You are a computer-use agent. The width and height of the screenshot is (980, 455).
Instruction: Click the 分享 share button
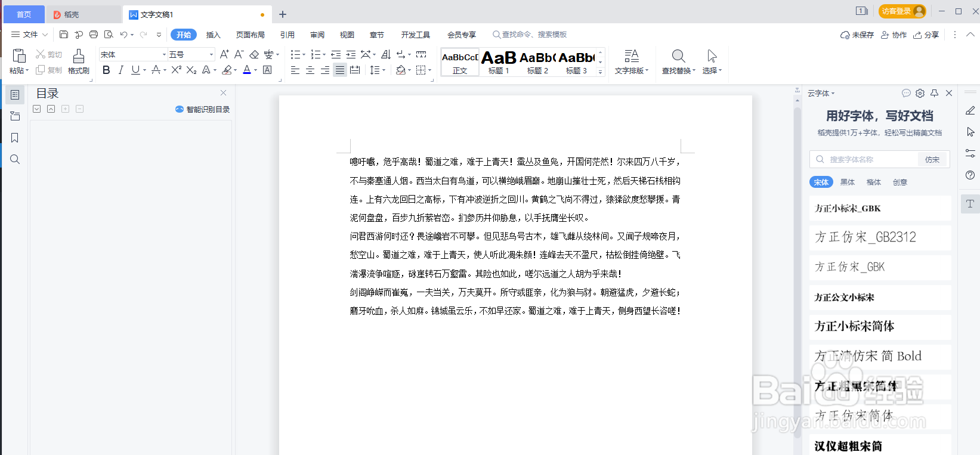tap(926, 35)
